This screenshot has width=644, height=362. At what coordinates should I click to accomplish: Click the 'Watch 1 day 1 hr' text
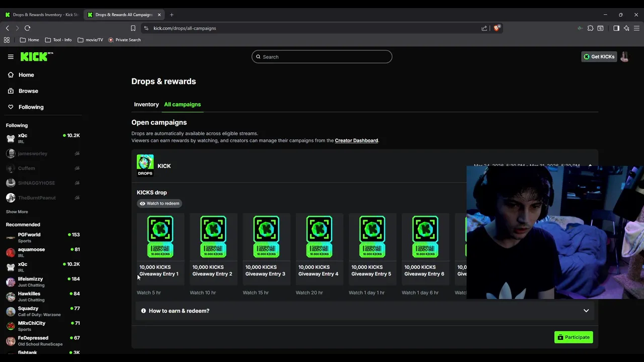click(x=367, y=293)
